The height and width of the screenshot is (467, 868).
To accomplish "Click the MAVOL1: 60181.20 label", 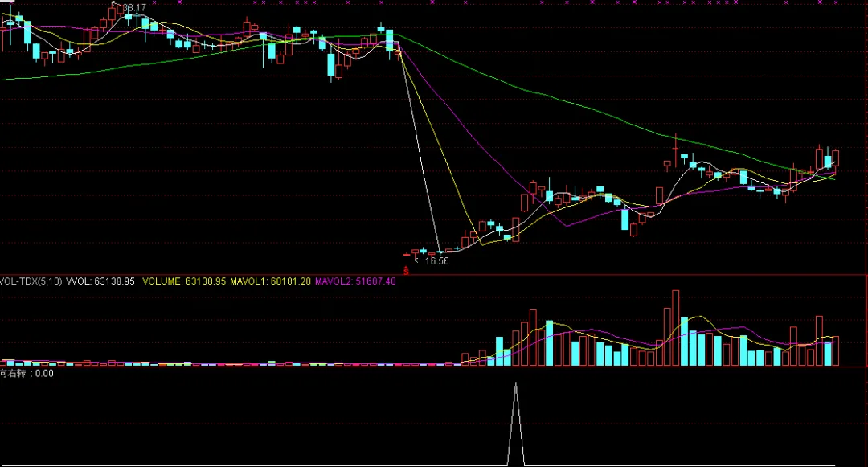I will [270, 281].
